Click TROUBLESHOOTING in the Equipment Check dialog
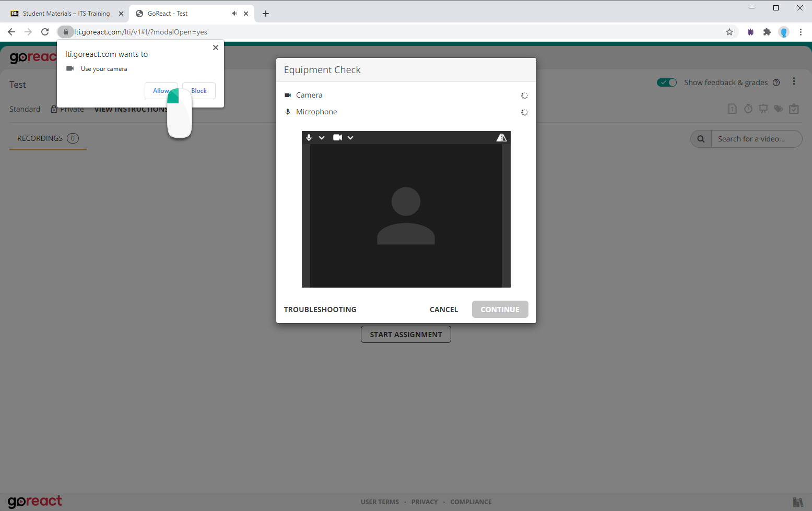812x511 pixels. pyautogui.click(x=320, y=309)
